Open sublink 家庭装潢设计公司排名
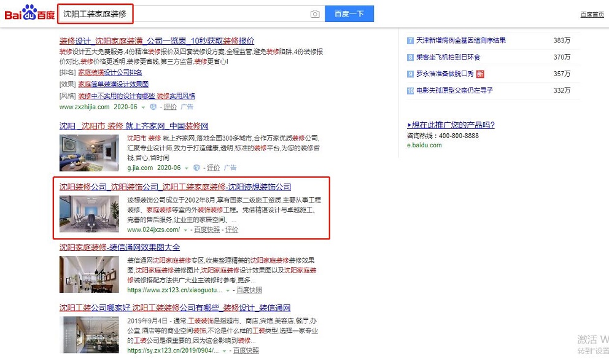The width and height of the screenshot is (609, 364). point(110,72)
